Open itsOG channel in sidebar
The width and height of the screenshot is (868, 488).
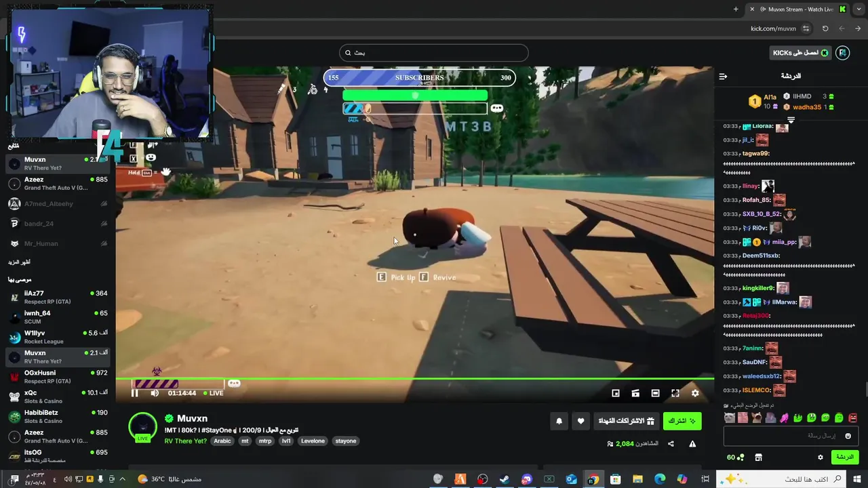coord(58,455)
